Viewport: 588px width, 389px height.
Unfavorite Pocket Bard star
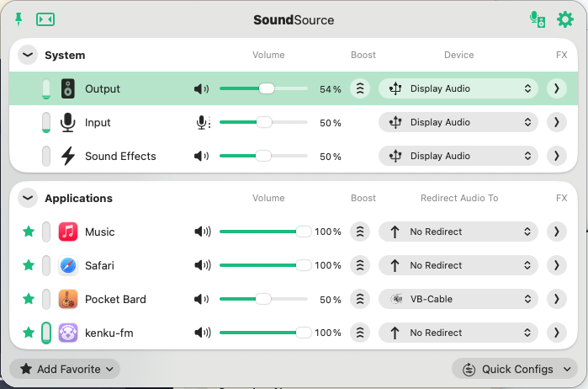tap(29, 299)
